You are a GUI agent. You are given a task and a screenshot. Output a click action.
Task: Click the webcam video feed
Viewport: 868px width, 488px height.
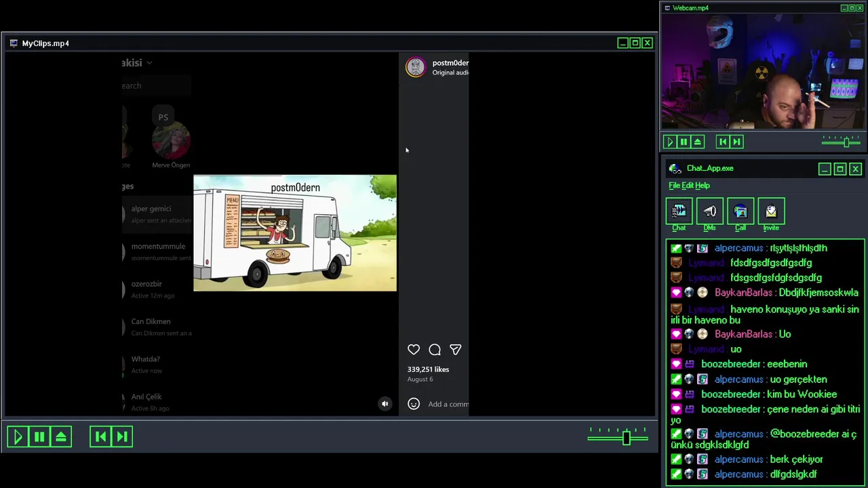click(x=764, y=70)
